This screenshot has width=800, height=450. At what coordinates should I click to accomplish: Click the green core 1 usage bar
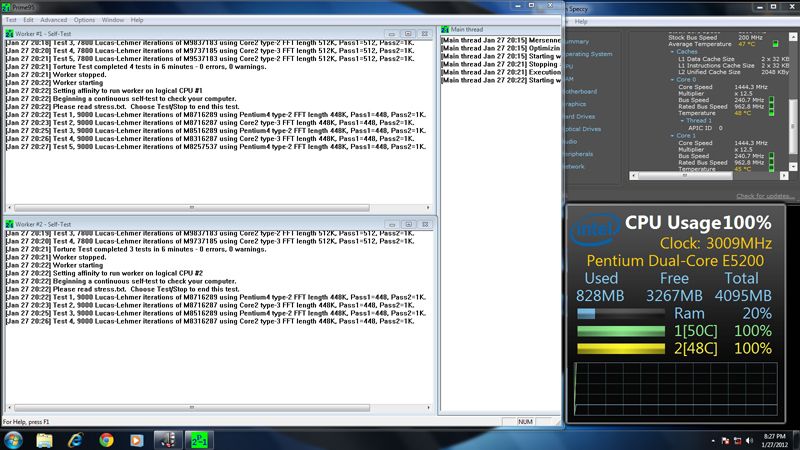click(x=621, y=331)
